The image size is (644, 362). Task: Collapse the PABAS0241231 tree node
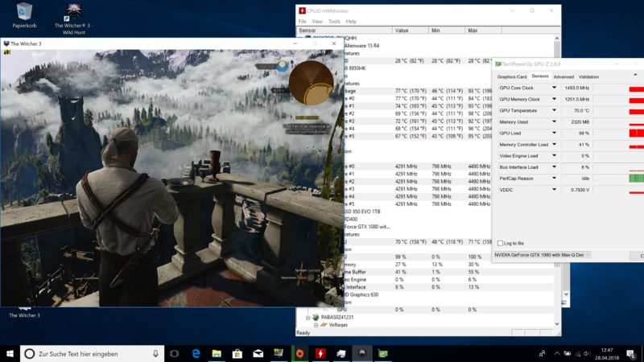pyautogui.click(x=308, y=317)
